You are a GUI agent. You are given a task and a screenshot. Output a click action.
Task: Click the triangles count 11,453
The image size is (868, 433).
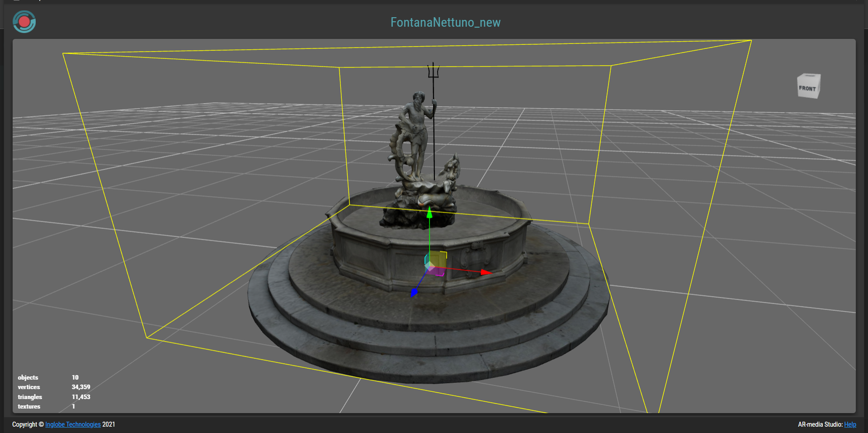(x=81, y=397)
